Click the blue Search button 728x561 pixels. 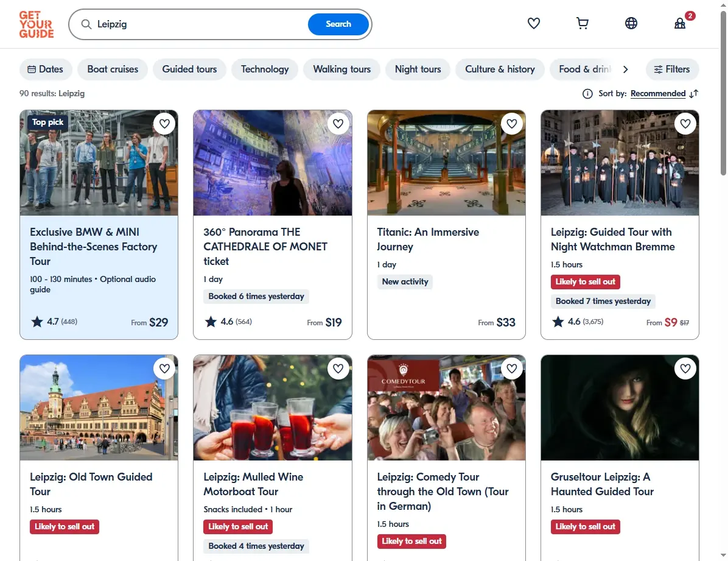click(338, 24)
